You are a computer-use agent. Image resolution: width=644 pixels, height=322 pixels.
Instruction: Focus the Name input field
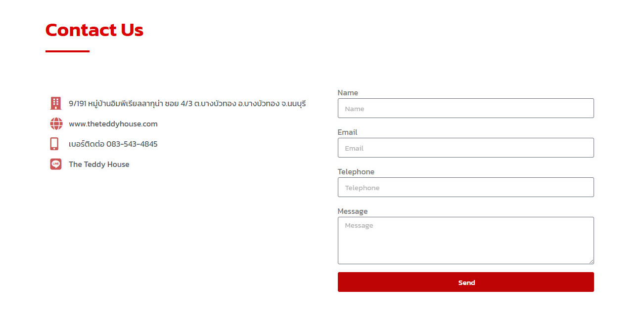(x=465, y=108)
